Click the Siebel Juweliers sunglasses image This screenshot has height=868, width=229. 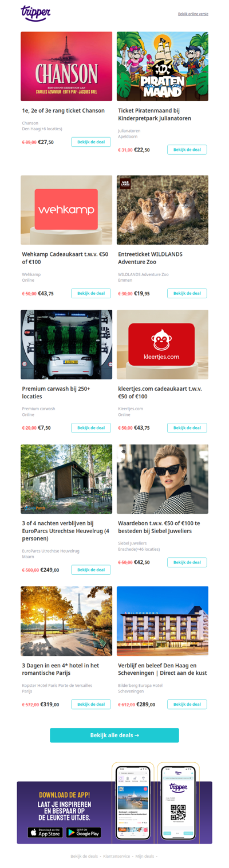coord(163,479)
